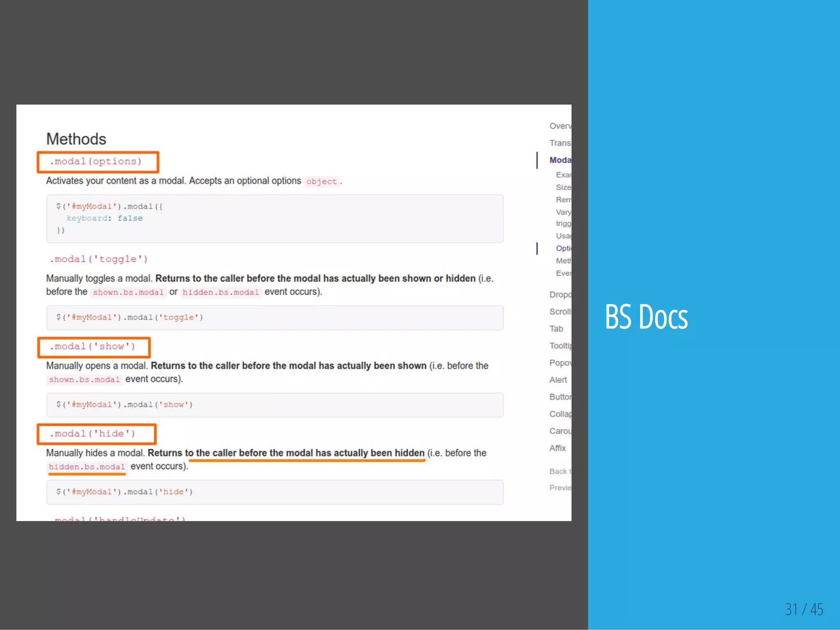Select the Dropdown sidebar nav item
Screen dimensions: 840x630
pos(560,294)
